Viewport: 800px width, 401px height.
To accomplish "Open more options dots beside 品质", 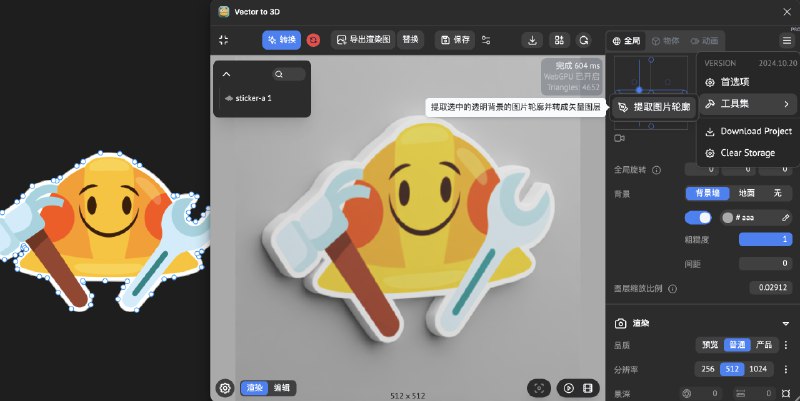I will [x=786, y=345].
